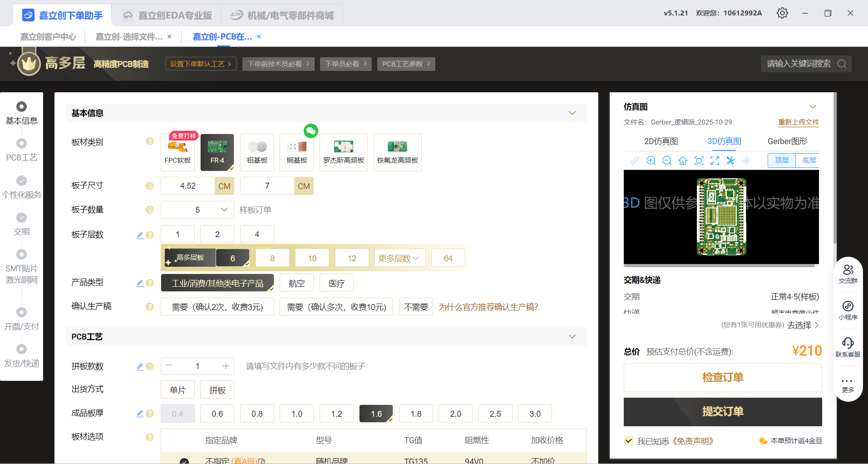This screenshot has width=868, height=464.
Task: Open the 更多层数 dropdown
Action: (x=400, y=258)
